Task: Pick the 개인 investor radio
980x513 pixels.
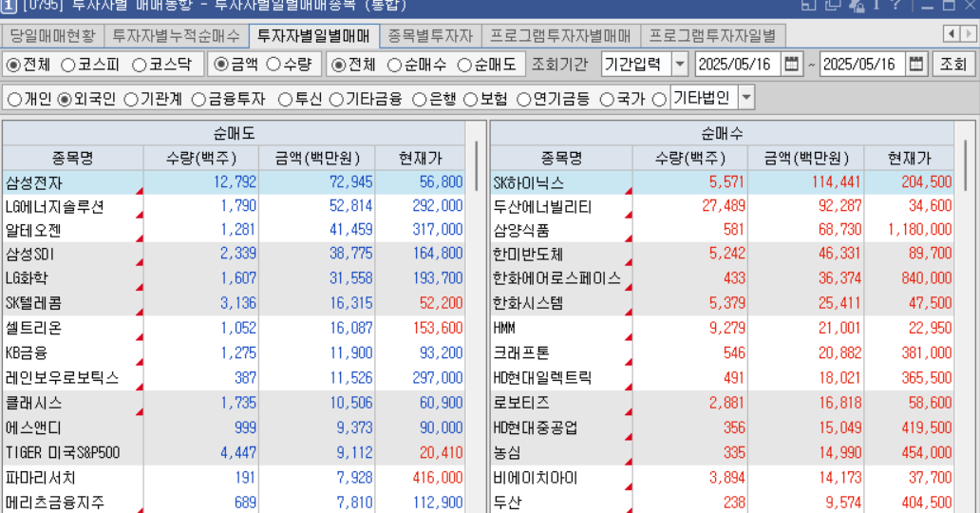Action: (x=15, y=100)
